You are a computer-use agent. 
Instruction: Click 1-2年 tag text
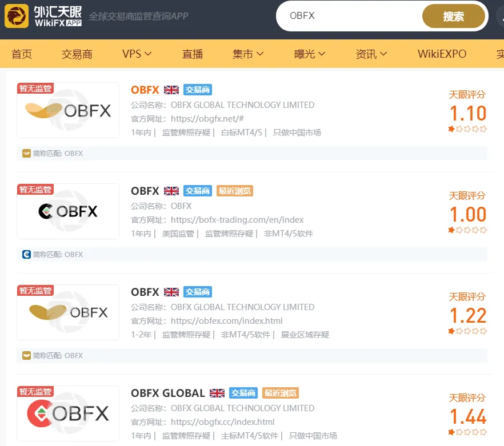click(x=141, y=335)
